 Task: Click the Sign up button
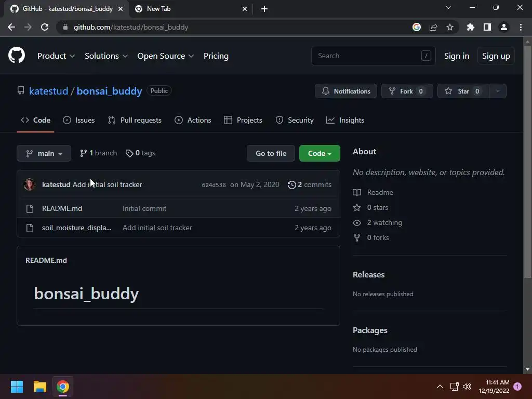(x=496, y=56)
